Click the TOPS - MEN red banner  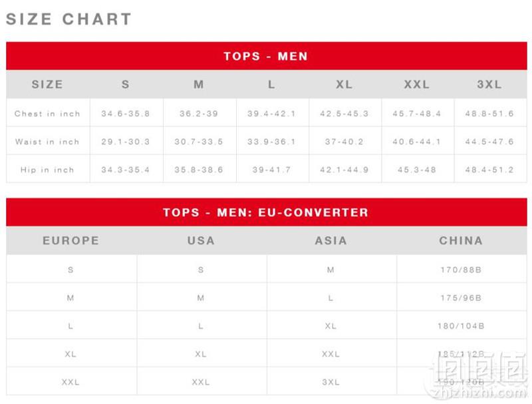point(267,56)
